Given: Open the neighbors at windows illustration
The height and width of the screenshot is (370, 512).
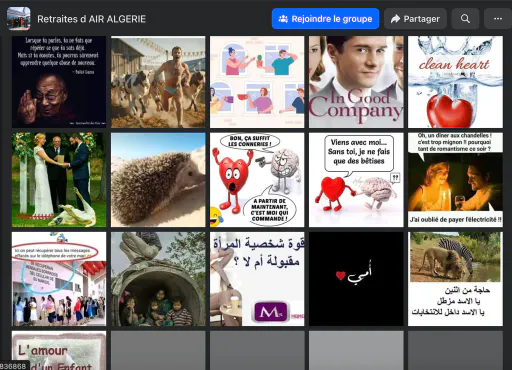Looking at the screenshot, I should [x=257, y=82].
